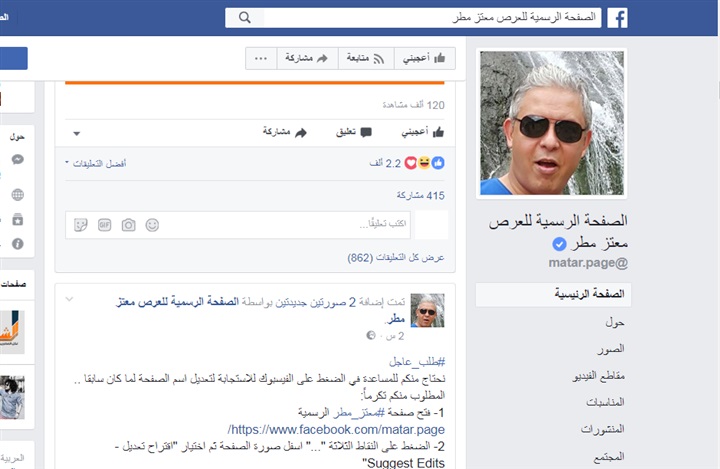Click the search magnifier icon

point(245,18)
